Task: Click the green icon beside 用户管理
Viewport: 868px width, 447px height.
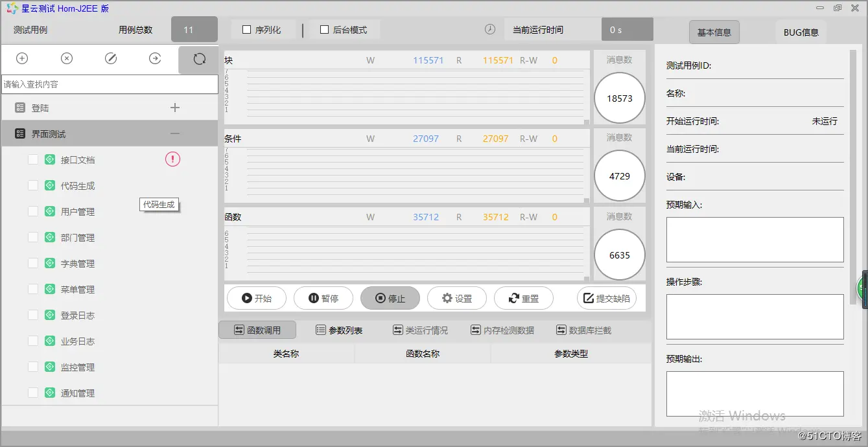Action: (x=50, y=211)
